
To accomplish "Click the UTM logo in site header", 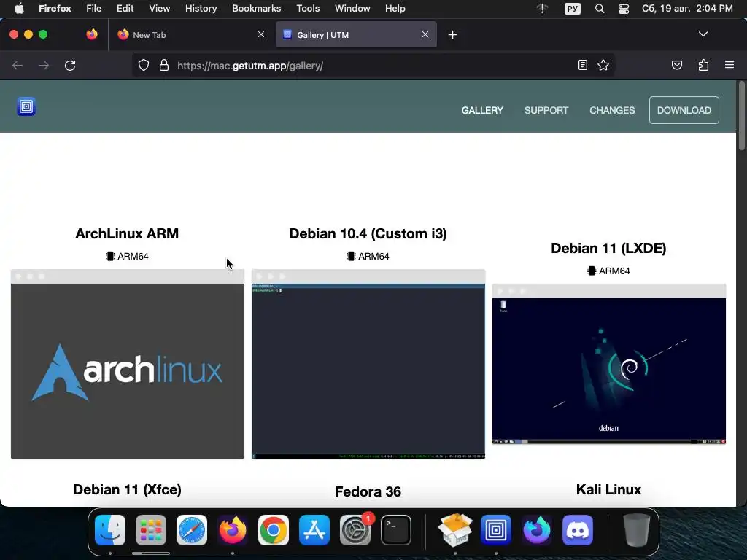I will click(x=26, y=106).
